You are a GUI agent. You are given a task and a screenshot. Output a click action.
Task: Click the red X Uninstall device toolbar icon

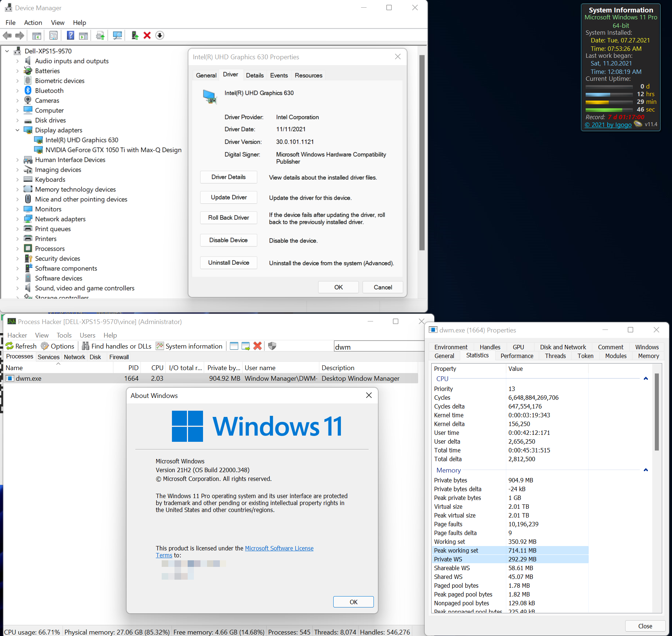(147, 35)
